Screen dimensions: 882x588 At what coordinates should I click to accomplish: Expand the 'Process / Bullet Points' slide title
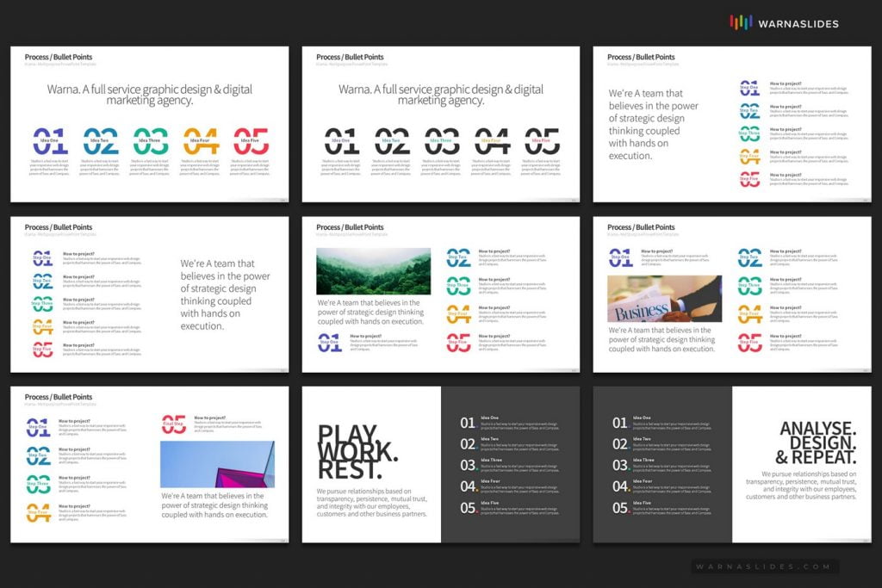pos(57,57)
